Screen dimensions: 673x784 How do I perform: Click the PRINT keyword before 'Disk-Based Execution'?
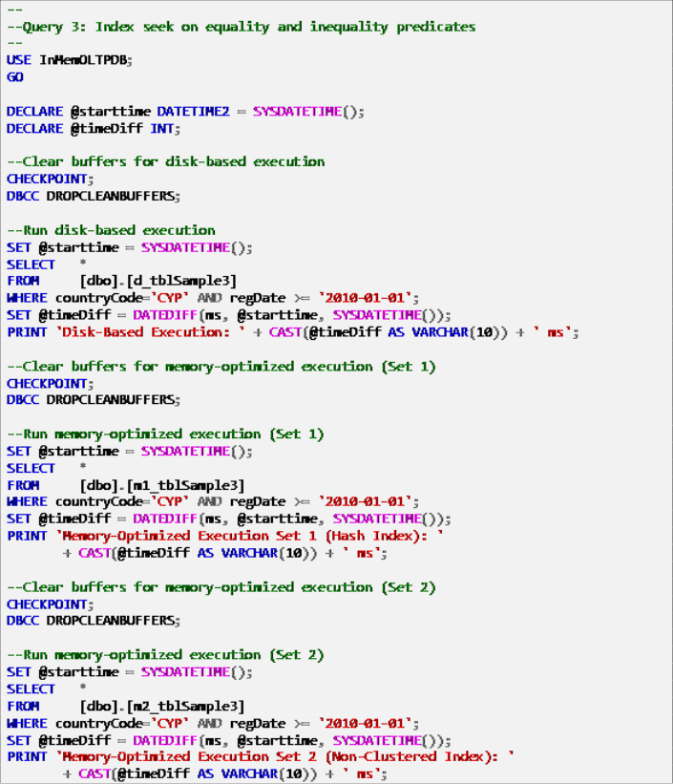[27, 332]
